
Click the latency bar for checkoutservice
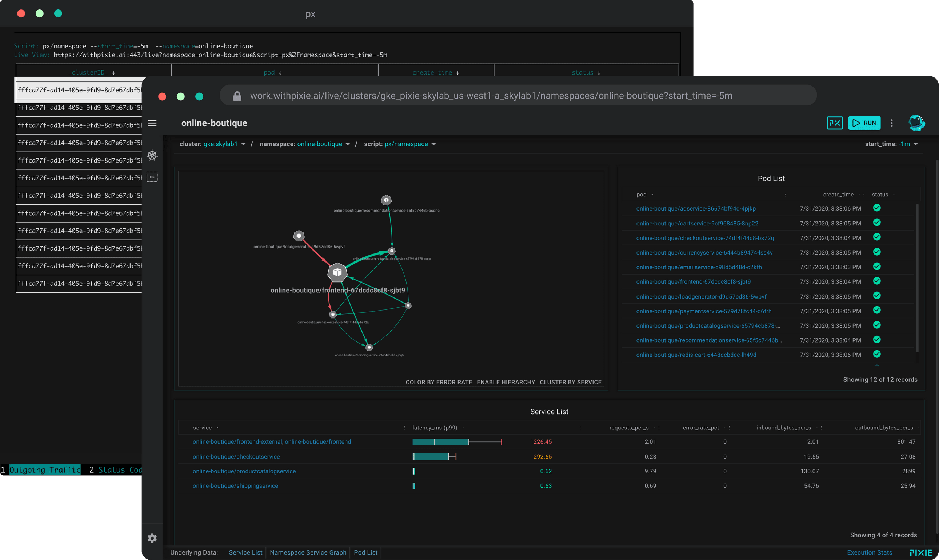434,456
